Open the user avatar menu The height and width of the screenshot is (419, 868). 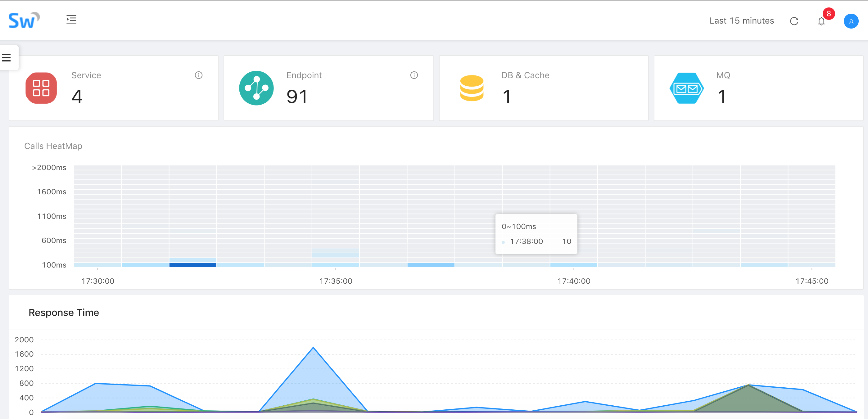coord(851,21)
